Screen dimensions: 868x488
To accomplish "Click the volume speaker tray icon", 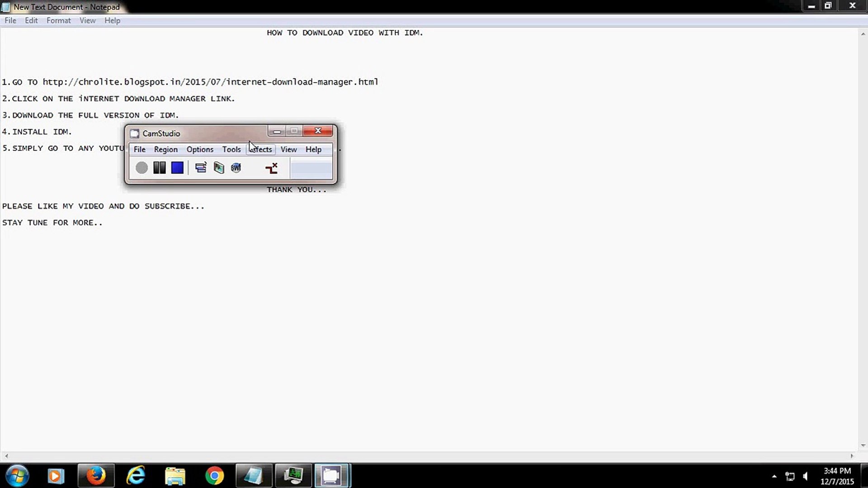I will click(805, 476).
